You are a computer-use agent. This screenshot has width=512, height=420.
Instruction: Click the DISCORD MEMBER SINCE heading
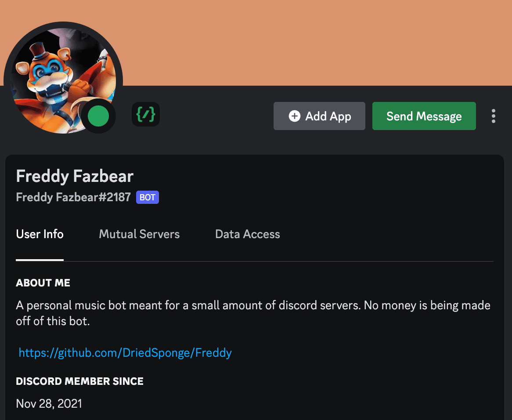pos(79,381)
